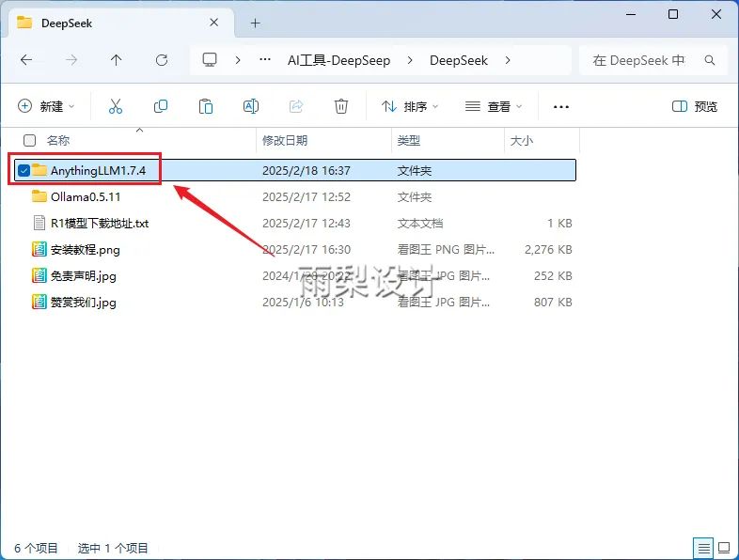Go up one folder level

116,60
